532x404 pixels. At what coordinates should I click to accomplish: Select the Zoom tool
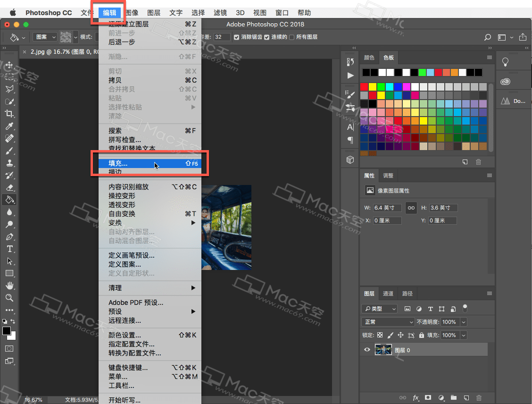click(x=9, y=298)
